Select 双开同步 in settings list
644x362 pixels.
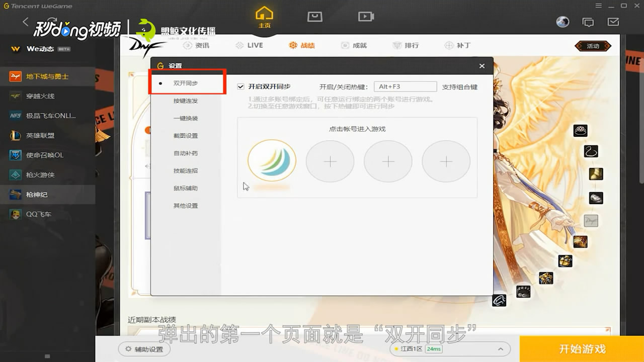[x=186, y=83]
